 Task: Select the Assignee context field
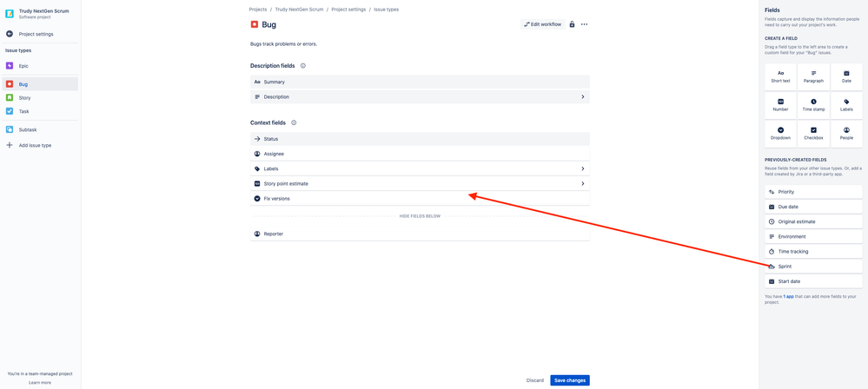pyautogui.click(x=420, y=154)
